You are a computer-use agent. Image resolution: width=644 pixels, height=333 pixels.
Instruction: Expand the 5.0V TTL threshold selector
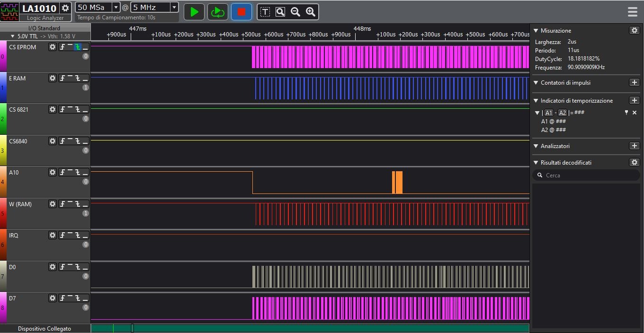(13, 36)
